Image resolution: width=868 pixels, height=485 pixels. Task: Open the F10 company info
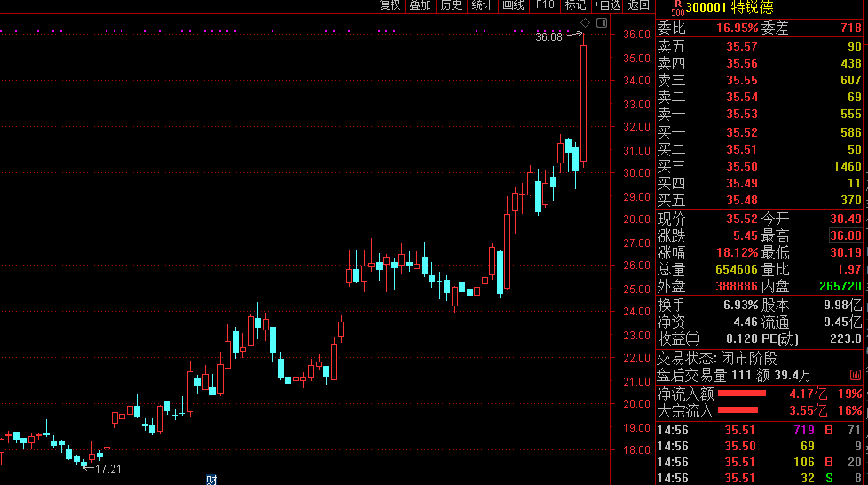click(544, 5)
